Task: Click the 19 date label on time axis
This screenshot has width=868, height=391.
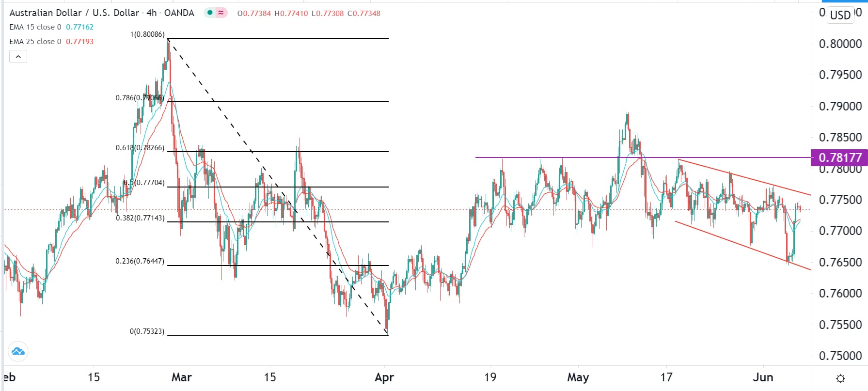Action: click(490, 377)
